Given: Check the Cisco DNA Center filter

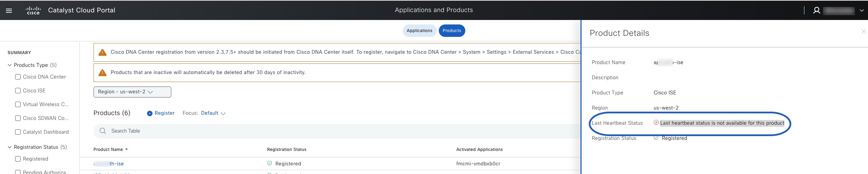Looking at the screenshot, I should [x=18, y=77].
